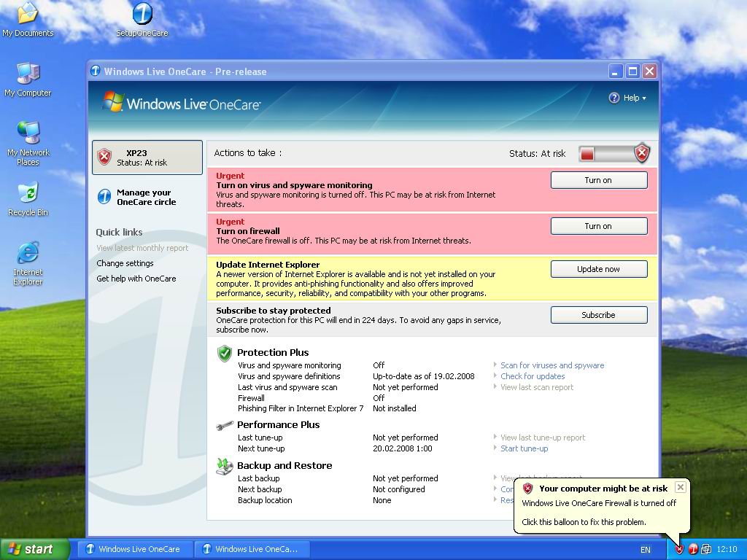Click the 'Backup location' label
The image size is (747, 560).
pos(265,500)
